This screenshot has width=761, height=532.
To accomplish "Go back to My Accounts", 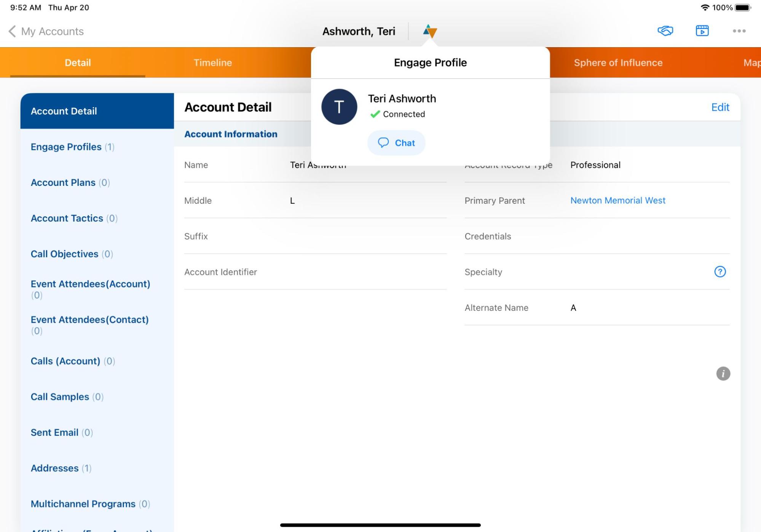I will tap(46, 31).
